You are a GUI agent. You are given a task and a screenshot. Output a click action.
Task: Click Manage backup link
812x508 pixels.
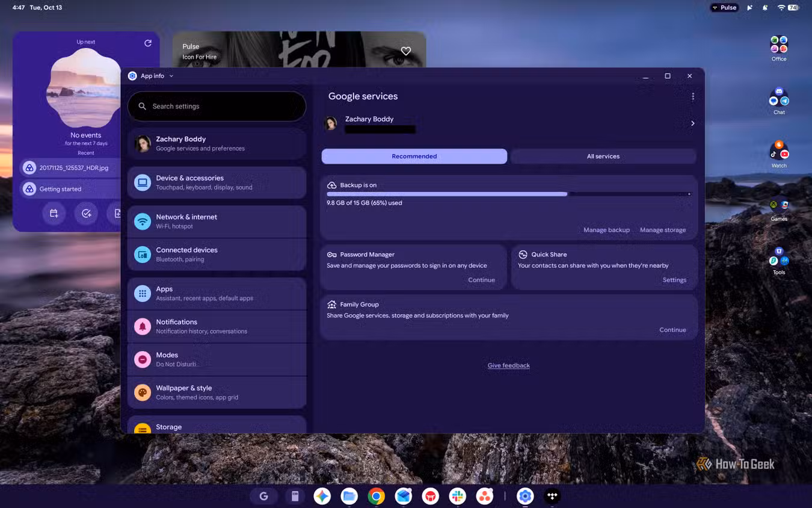(x=606, y=230)
